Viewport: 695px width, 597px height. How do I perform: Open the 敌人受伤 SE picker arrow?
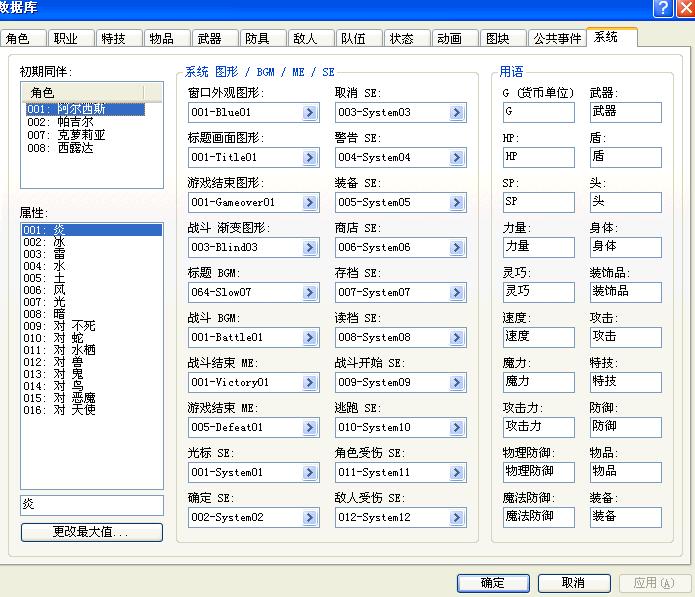pyautogui.click(x=457, y=518)
